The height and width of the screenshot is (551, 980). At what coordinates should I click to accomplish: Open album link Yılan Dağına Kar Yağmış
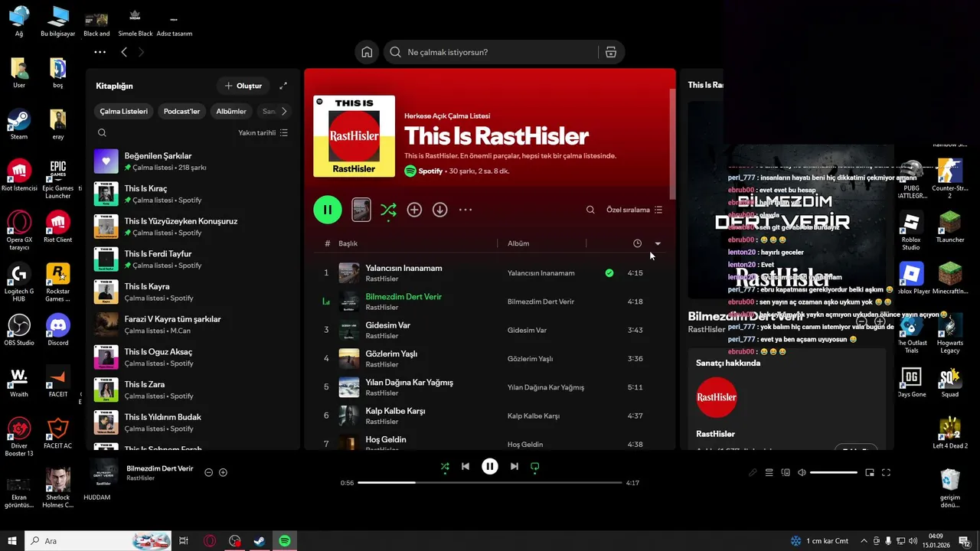(545, 387)
